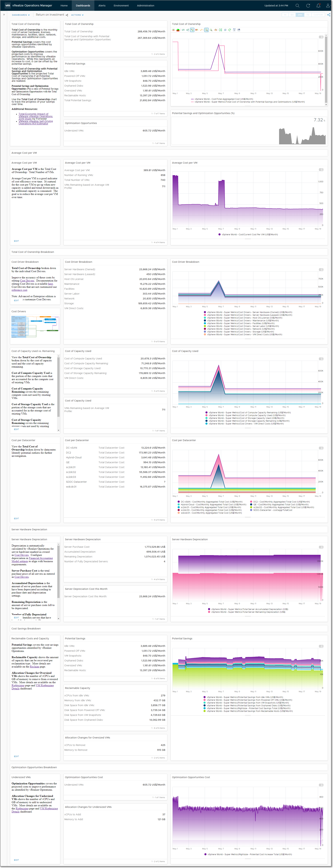The width and height of the screenshot is (333, 868).
Task: Click the DC-vSAN datacenter row
Action: point(115,448)
